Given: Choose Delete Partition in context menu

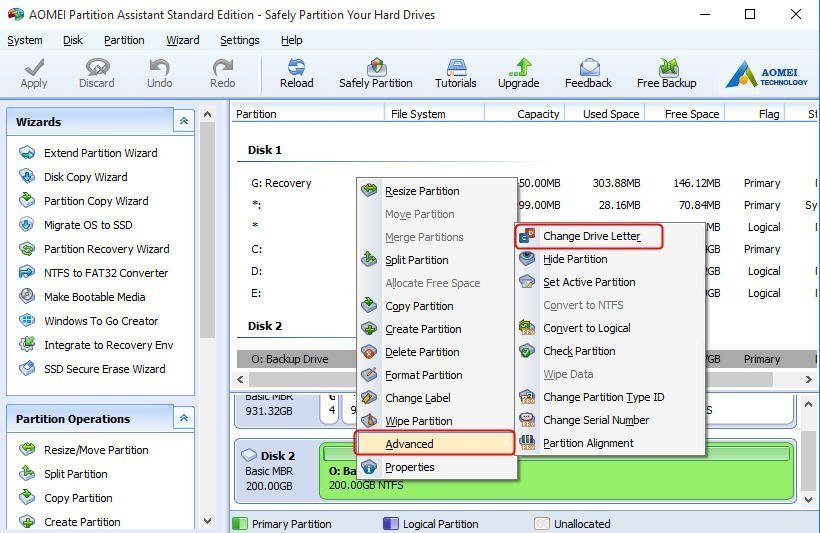Looking at the screenshot, I should click(437, 352).
